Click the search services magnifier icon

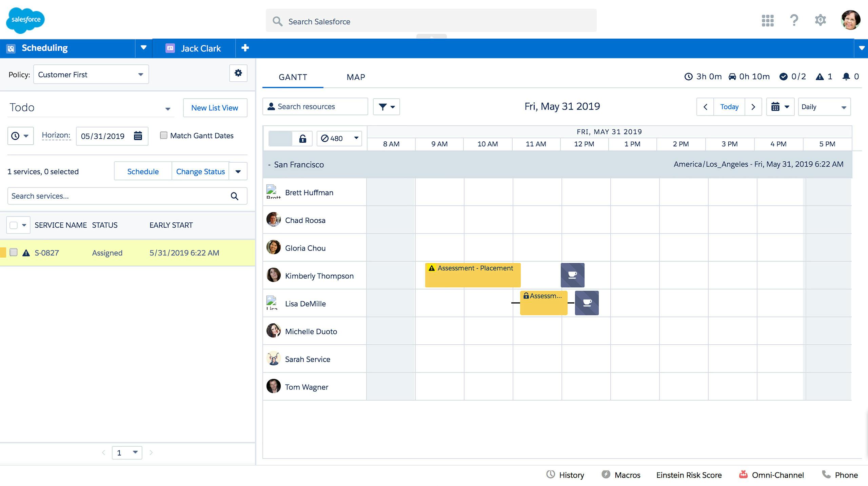234,196
